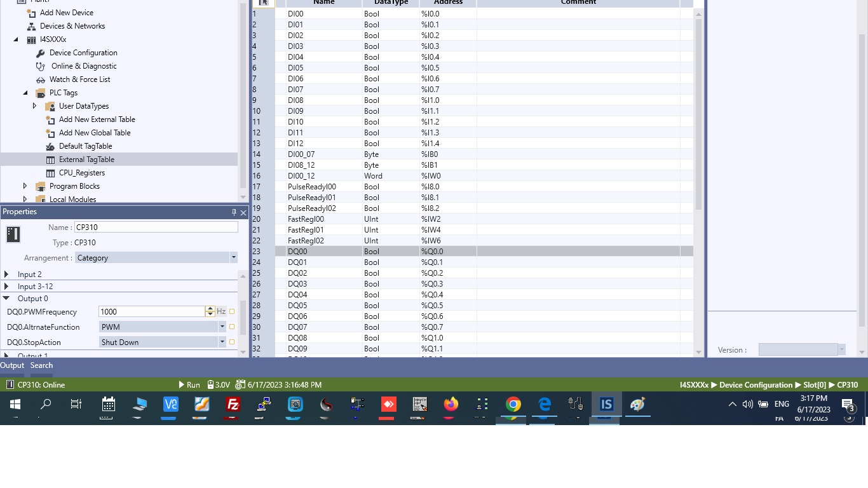The image size is (868, 488).
Task: Switch to the Output tab
Action: click(12, 365)
